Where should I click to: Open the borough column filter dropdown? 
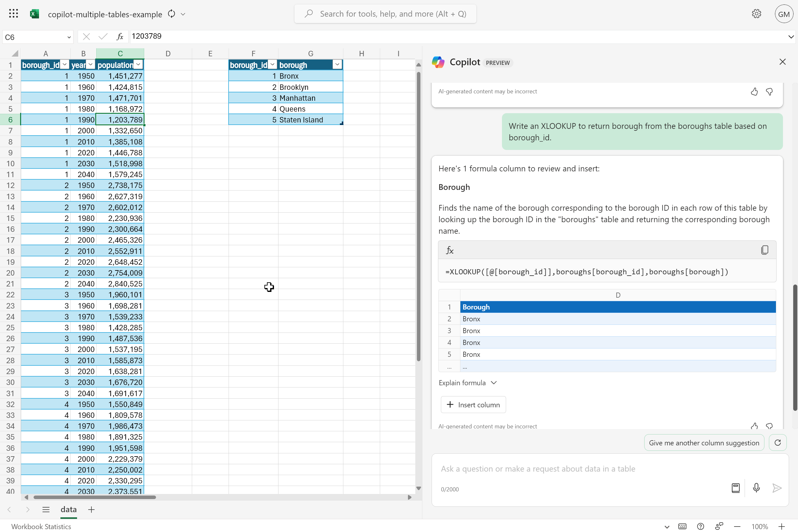337,65
